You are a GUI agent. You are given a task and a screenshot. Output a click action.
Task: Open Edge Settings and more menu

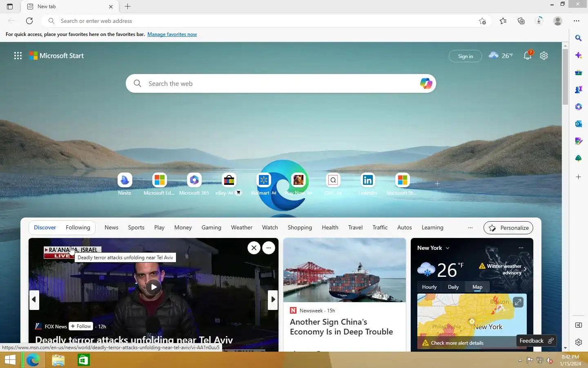click(577, 21)
